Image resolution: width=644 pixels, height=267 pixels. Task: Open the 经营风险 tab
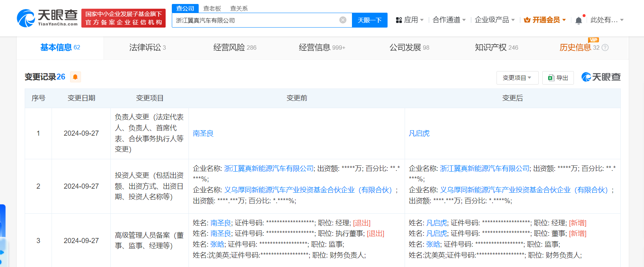[x=235, y=48]
